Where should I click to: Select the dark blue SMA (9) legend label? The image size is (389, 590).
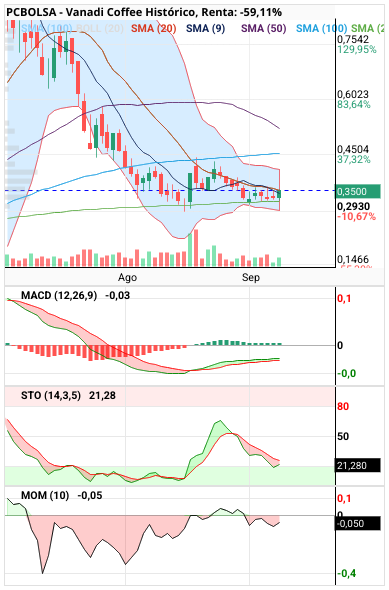[x=205, y=29]
